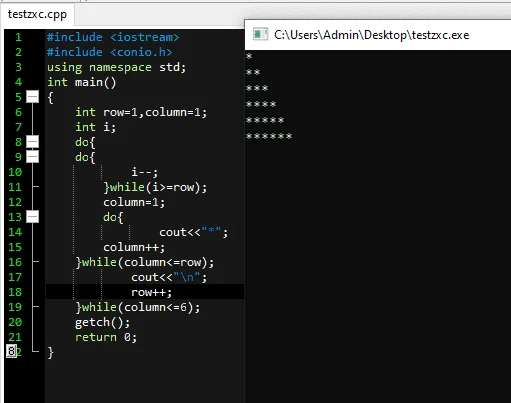
Task: Click line number 18 in the gutter
Action: click(15, 292)
